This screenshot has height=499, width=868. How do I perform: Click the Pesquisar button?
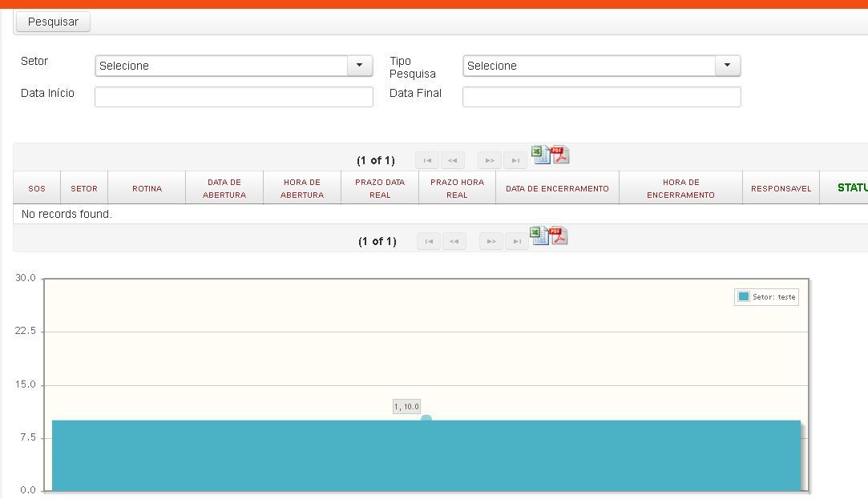(53, 22)
